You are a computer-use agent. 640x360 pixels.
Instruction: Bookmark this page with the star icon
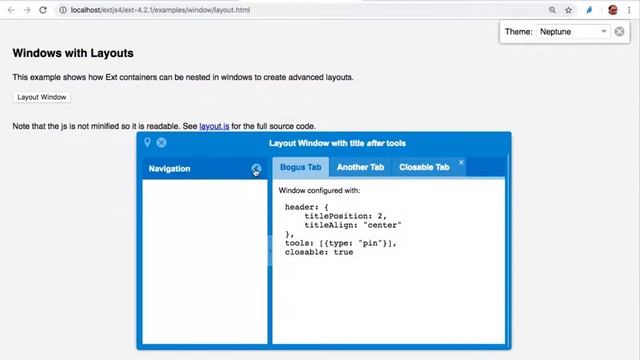[x=568, y=10]
